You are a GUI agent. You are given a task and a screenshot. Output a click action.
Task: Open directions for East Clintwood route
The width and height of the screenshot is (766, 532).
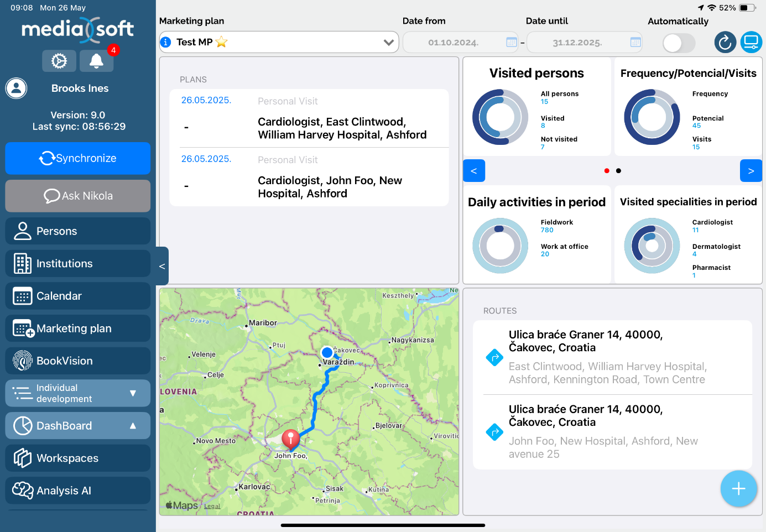pos(494,357)
